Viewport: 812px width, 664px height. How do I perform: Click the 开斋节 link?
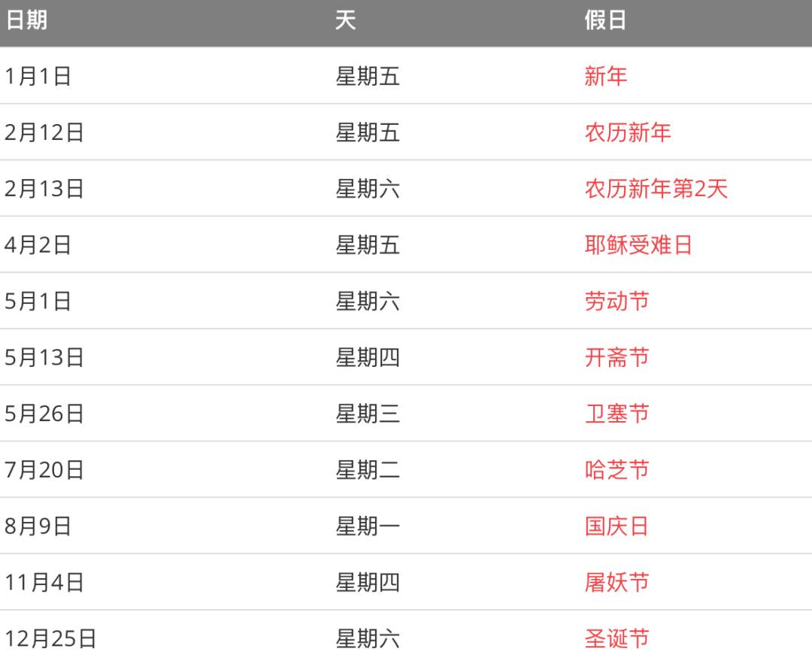pyautogui.click(x=617, y=357)
